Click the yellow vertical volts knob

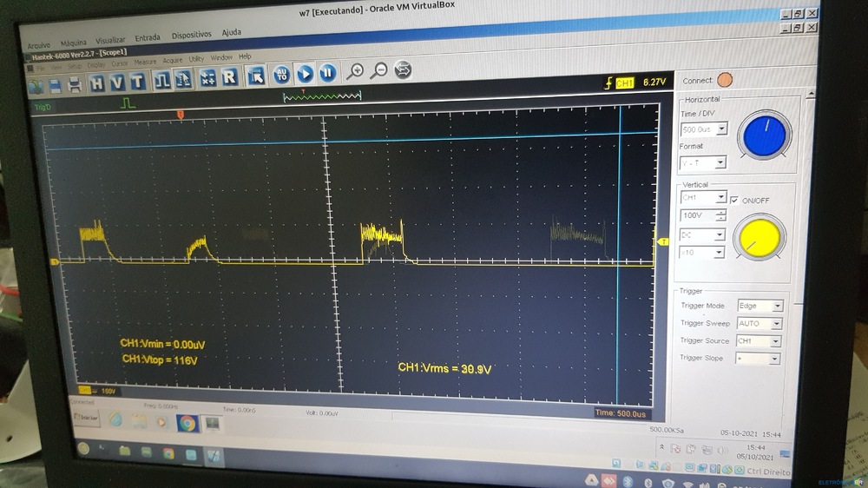pyautogui.click(x=759, y=237)
